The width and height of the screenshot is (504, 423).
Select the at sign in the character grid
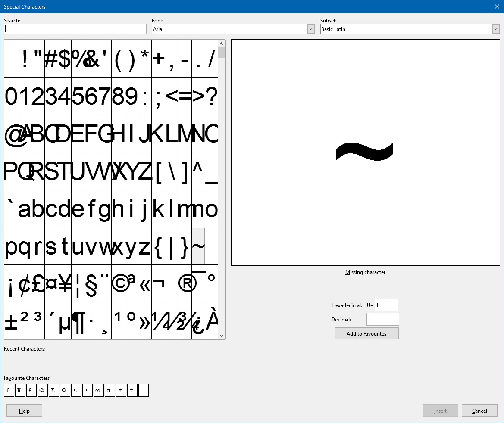pyautogui.click(x=12, y=134)
